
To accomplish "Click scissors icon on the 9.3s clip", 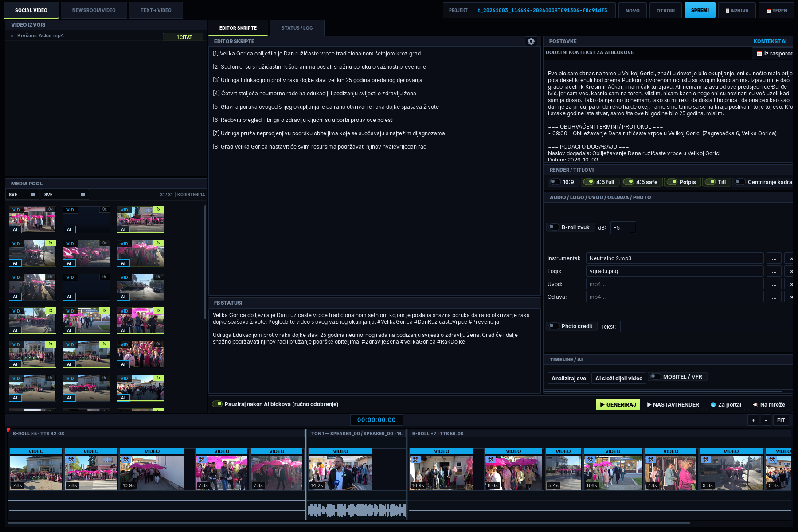I will 706,460.
